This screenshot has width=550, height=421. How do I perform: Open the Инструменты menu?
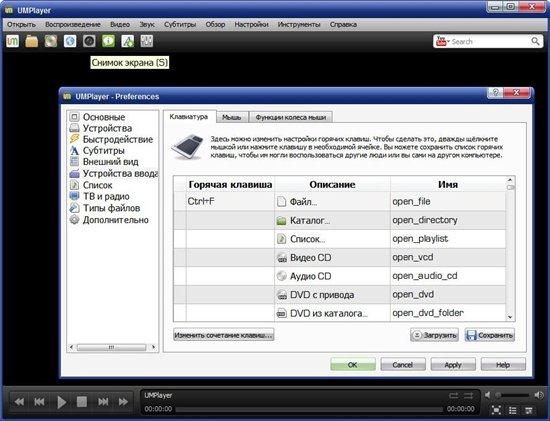click(299, 25)
